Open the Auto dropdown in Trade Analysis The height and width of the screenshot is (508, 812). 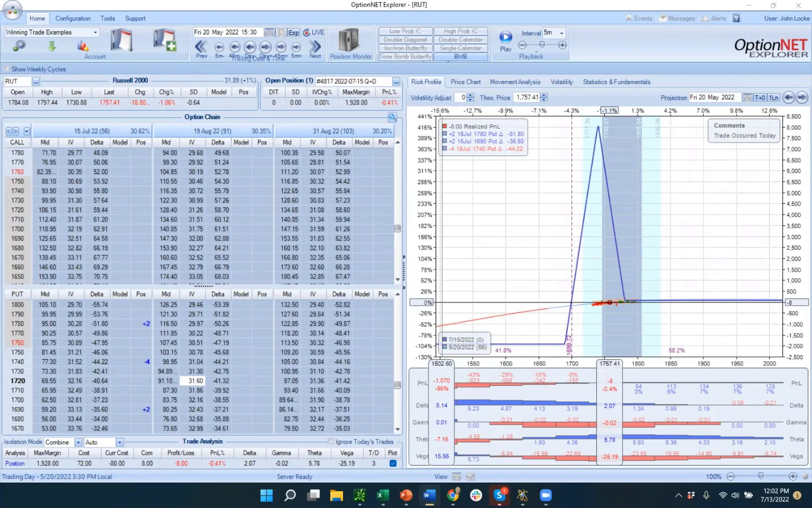[x=119, y=442]
